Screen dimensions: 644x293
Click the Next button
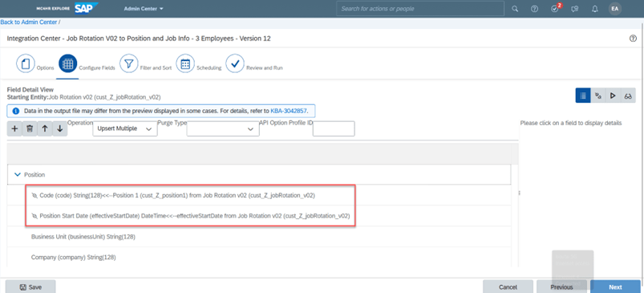pos(615,287)
